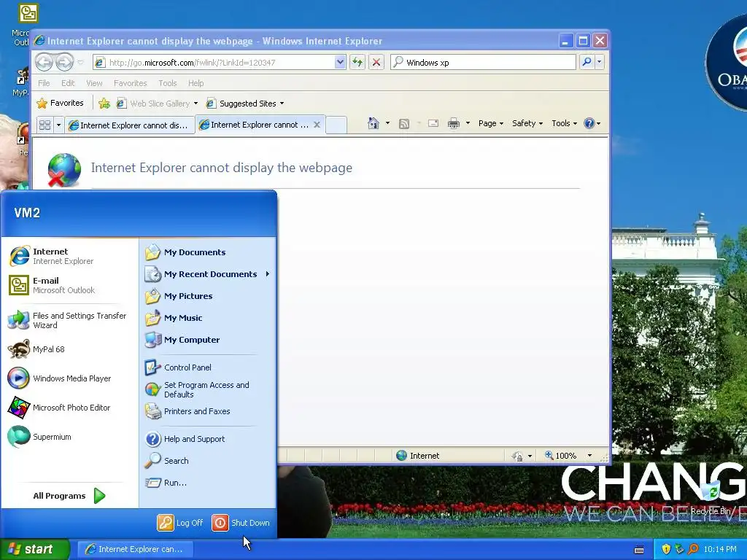Image resolution: width=747 pixels, height=560 pixels.
Task: Open Recent Pages dropdown arrow
Action: (x=80, y=63)
